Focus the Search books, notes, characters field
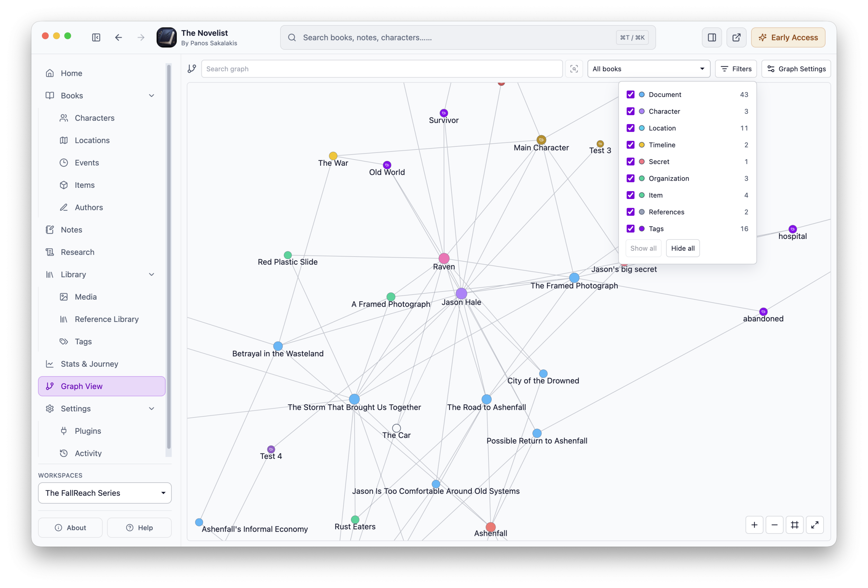Viewport: 868px width, 588px height. pos(468,37)
